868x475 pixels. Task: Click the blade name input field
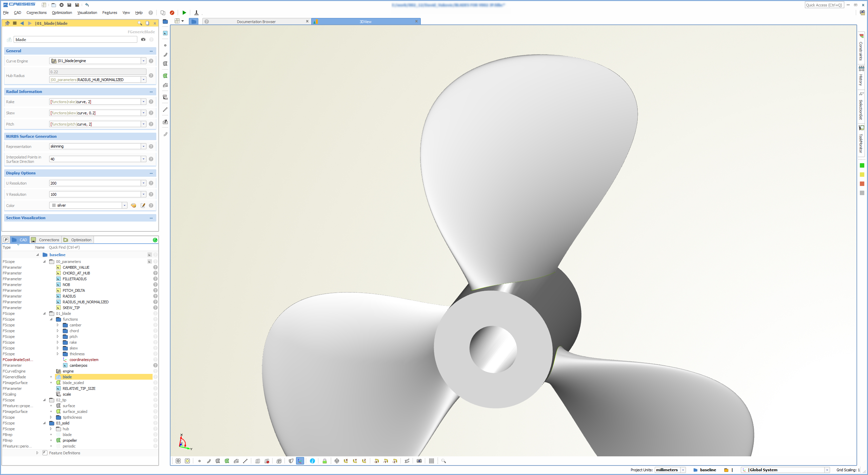click(75, 39)
